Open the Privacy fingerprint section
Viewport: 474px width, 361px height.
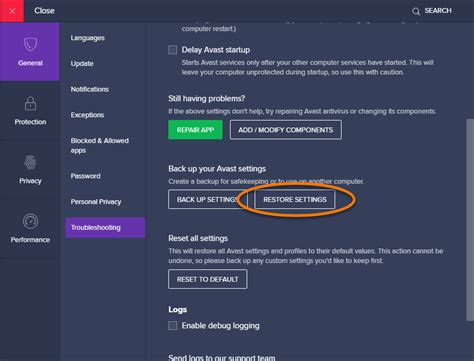30,170
